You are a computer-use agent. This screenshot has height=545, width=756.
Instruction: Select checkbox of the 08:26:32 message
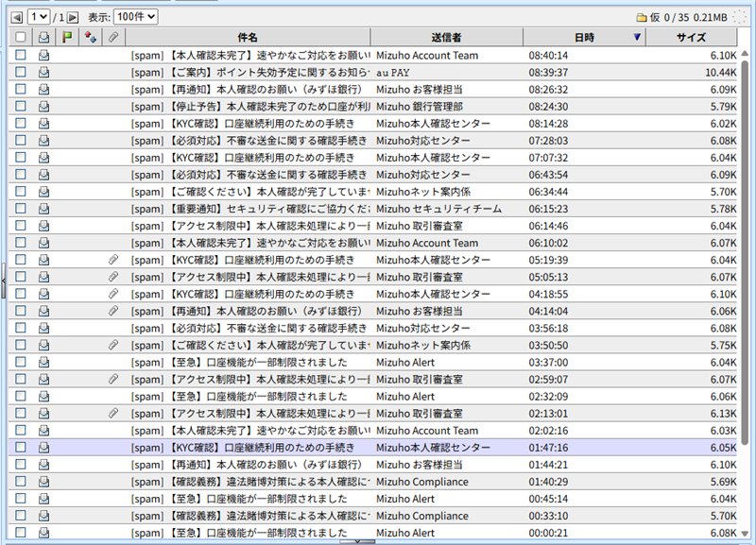point(20,89)
